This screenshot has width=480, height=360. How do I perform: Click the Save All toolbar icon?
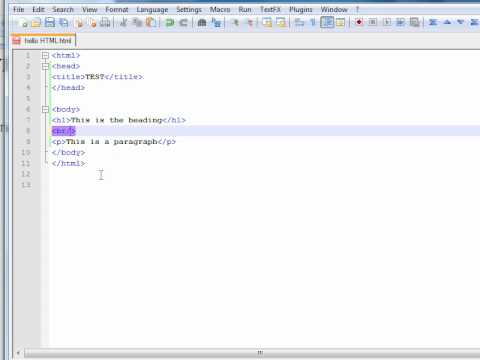coord(63,23)
